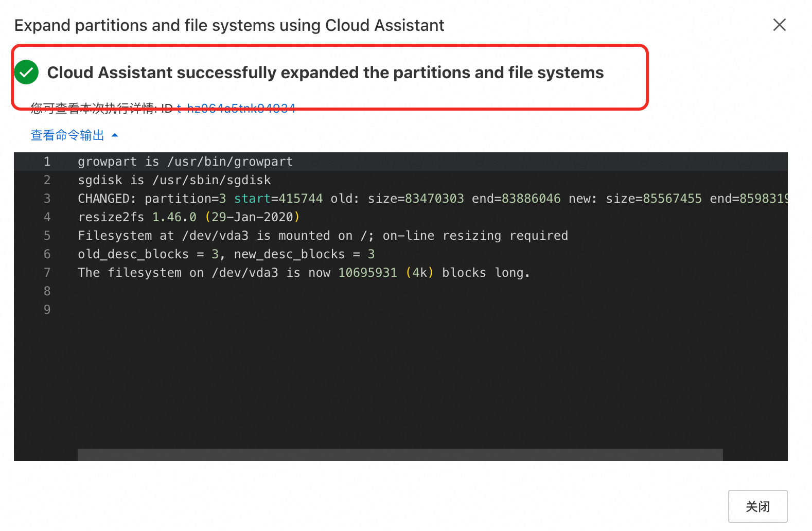Collapse the 查看命令输出 section
Image resolution: width=812 pixels, height=531 pixels.
point(67,135)
